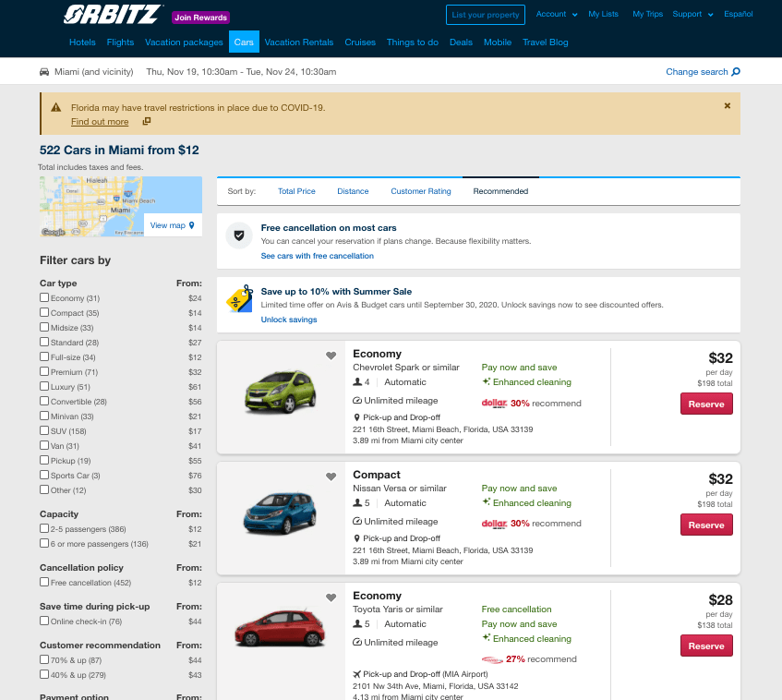
Task: Open the Account dropdown menu
Action: coord(555,14)
